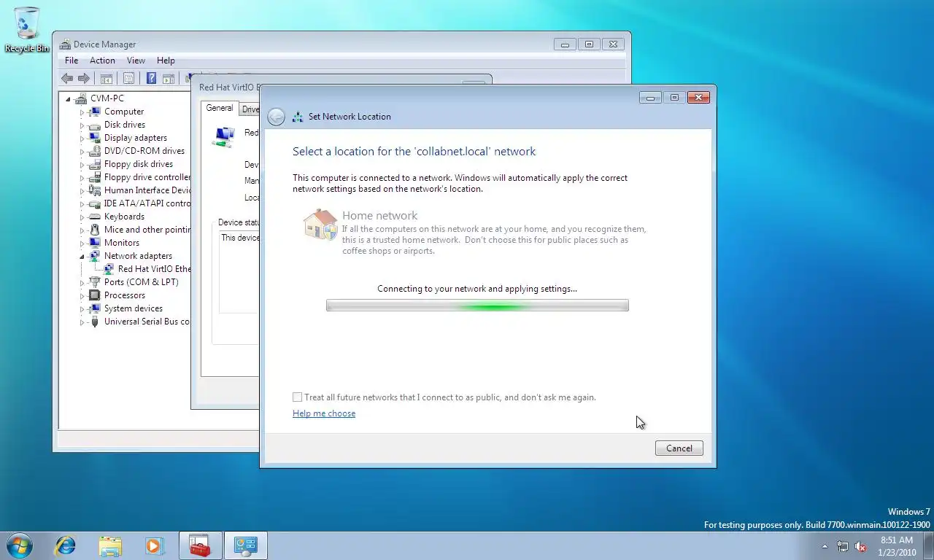The image size is (934, 560).
Task: Switch to the red toolbox taskbar window
Action: click(201, 545)
